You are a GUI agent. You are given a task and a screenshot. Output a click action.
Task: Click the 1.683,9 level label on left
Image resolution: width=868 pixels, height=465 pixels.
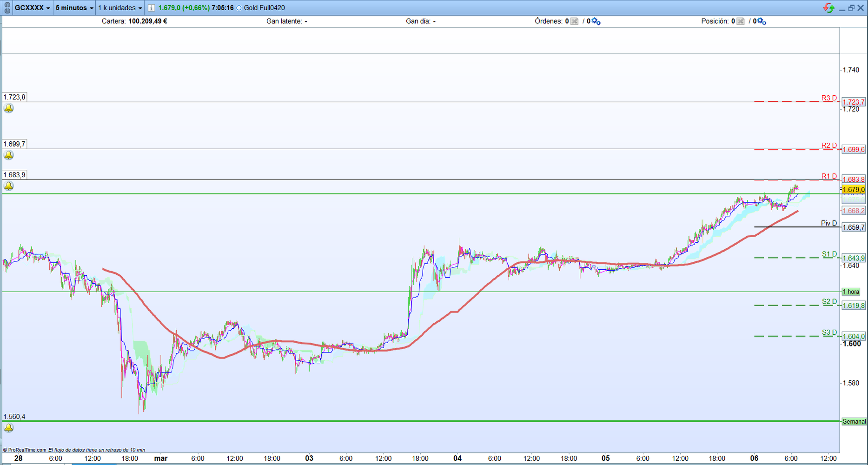click(x=14, y=175)
